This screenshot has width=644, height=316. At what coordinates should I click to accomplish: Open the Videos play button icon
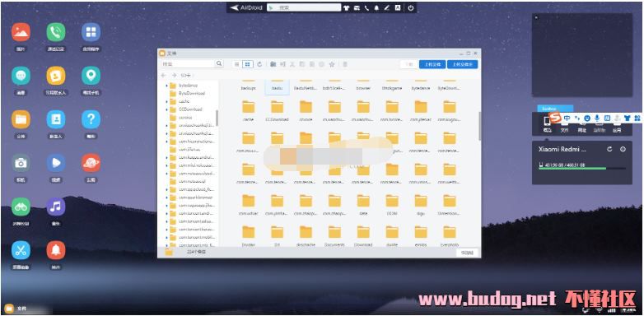coord(56,163)
